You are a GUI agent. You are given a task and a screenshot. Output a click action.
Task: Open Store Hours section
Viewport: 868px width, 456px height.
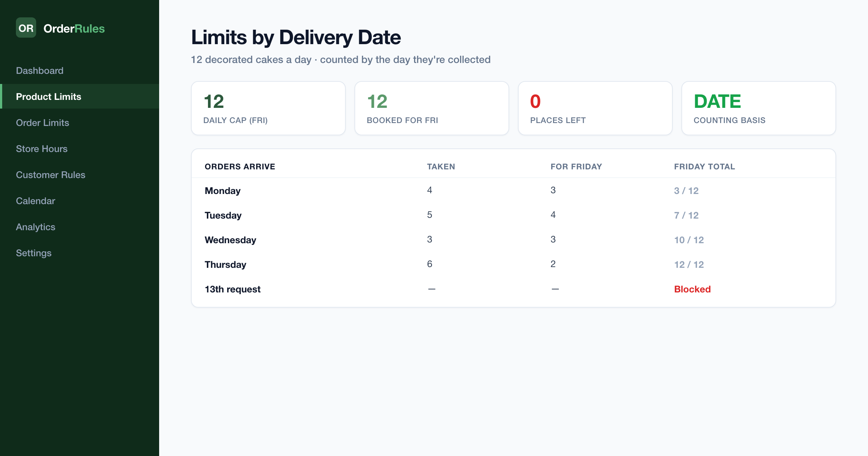(x=80, y=149)
